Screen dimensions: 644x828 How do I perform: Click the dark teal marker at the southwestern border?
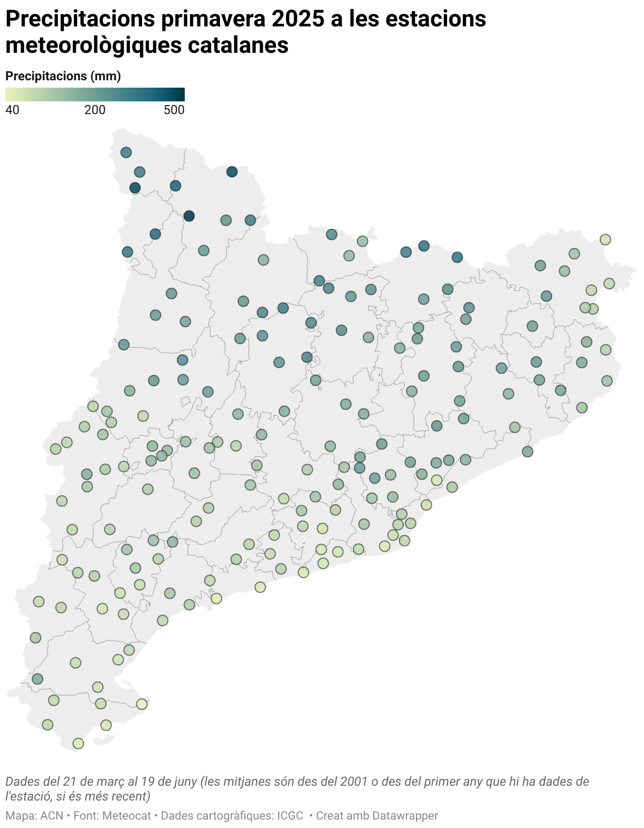[37, 679]
